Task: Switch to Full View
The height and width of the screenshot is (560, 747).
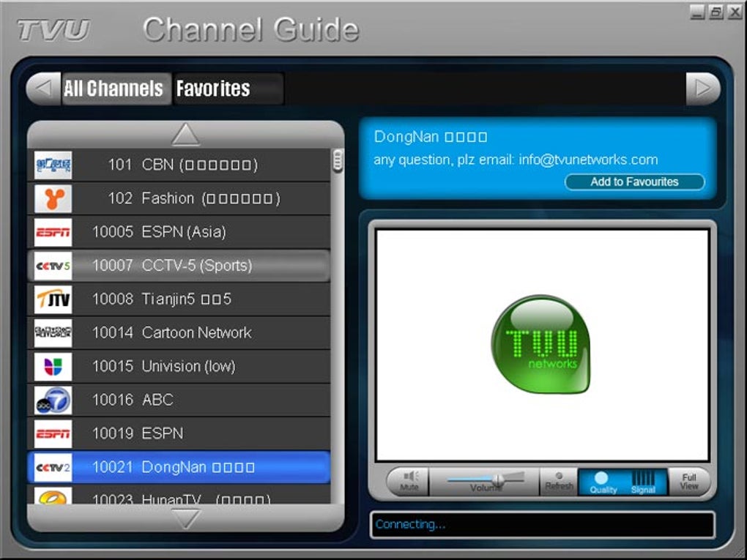Action: [x=689, y=482]
